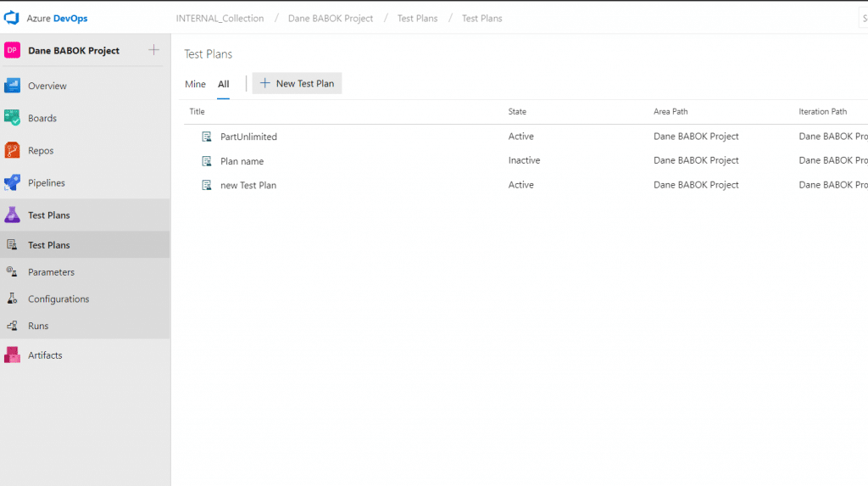The image size is (868, 486).
Task: Click the Plan name test plan icon
Action: click(x=207, y=160)
